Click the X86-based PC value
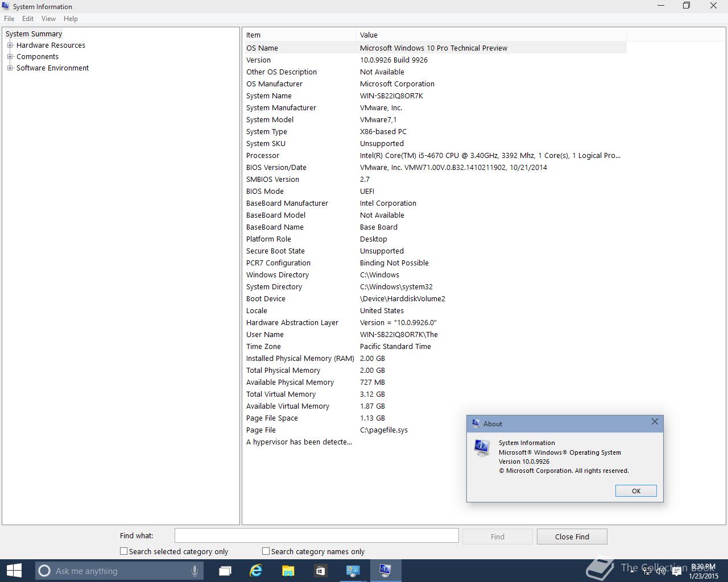This screenshot has width=728, height=582. click(x=383, y=131)
